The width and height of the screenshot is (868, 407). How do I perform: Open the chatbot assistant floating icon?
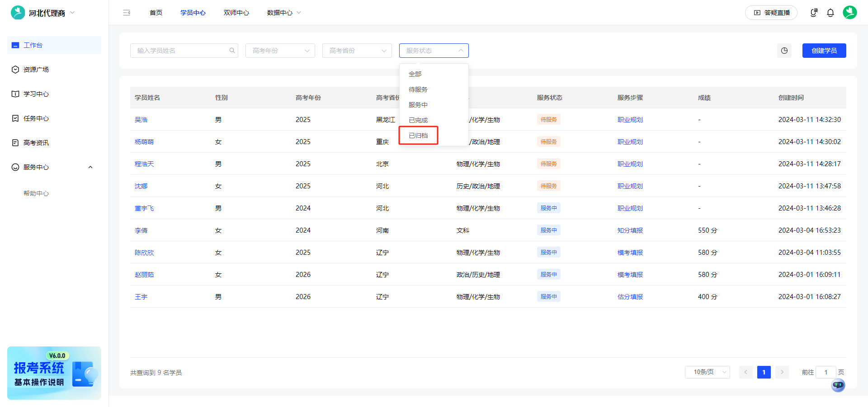(838, 385)
